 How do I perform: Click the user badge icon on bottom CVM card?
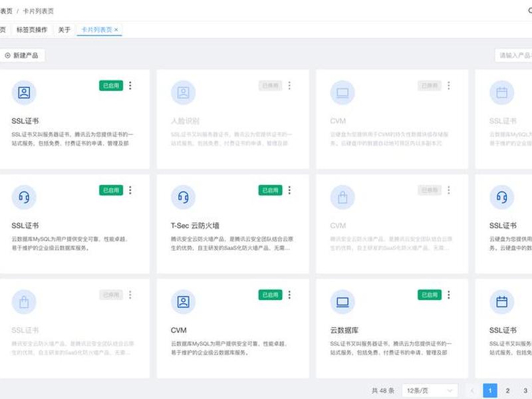(184, 302)
